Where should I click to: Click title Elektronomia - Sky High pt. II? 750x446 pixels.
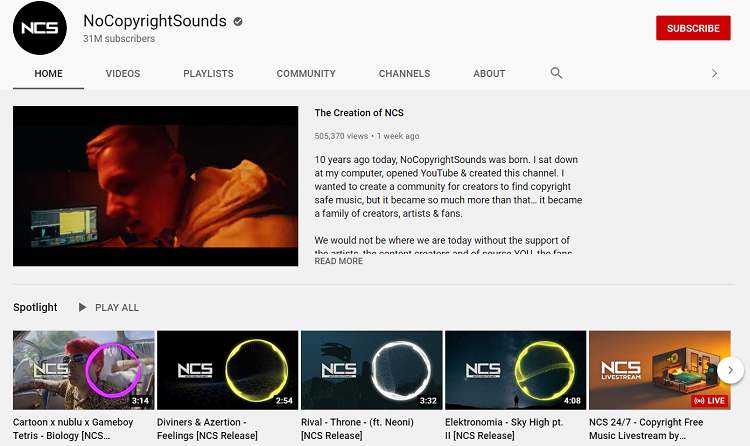click(x=504, y=429)
